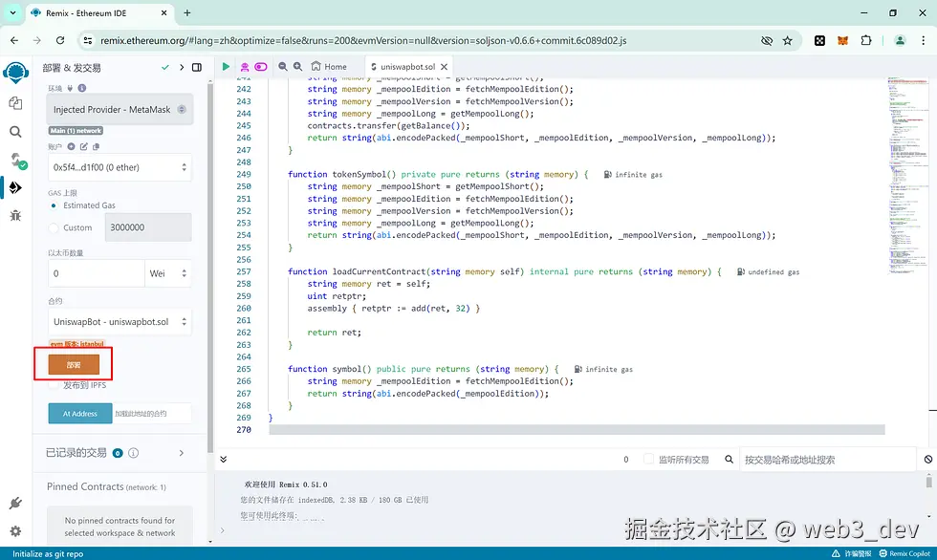The image size is (937, 560).
Task: Click the transaction hash search field
Action: (828, 459)
